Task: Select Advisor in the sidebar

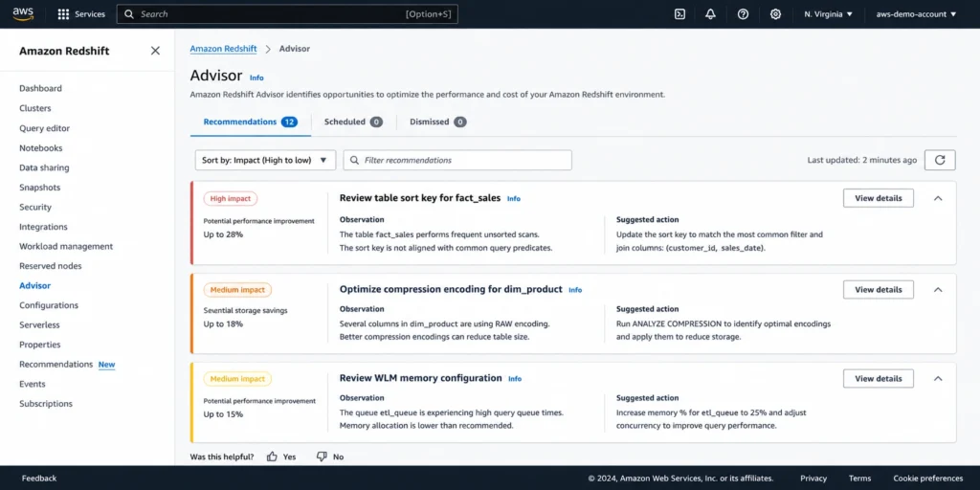Action: tap(35, 285)
